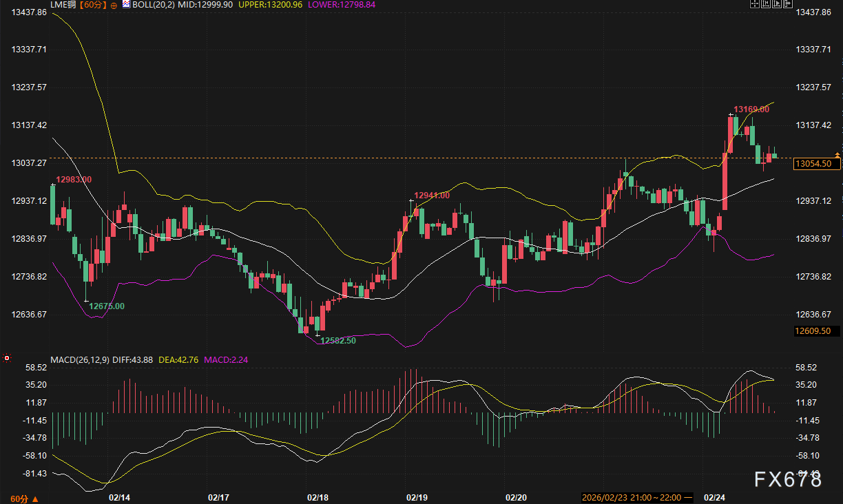Click the crosshair cursor icon in top toolbar
The width and height of the screenshot is (843, 504).
click(754, 4)
